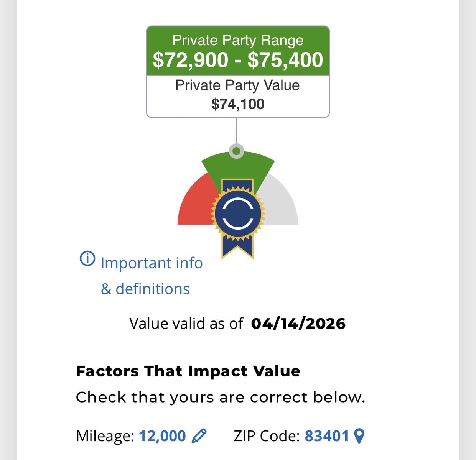Click the 04/14/2026 valid date

[298, 324]
